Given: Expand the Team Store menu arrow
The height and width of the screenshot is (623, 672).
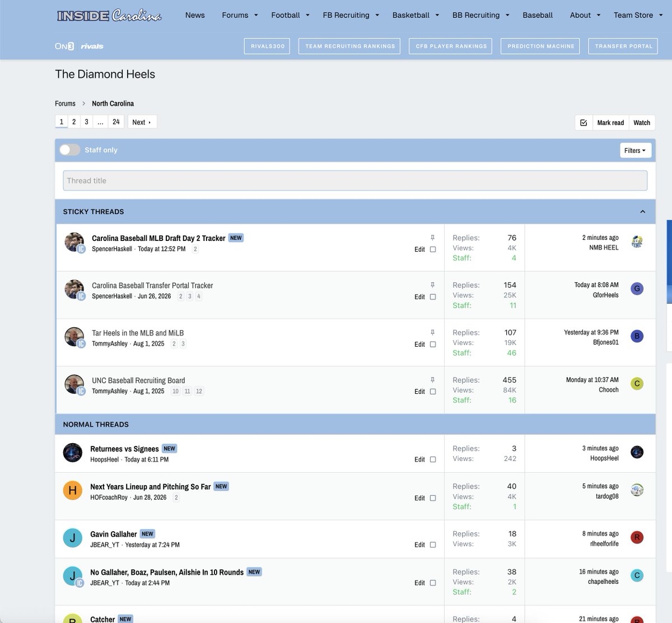Looking at the screenshot, I should coord(660,15).
